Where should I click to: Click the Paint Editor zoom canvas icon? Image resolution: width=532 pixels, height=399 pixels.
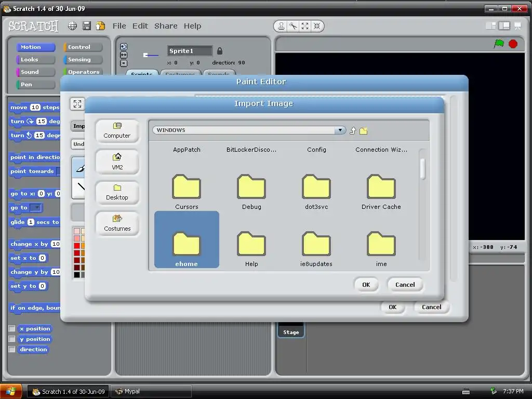pyautogui.click(x=77, y=104)
